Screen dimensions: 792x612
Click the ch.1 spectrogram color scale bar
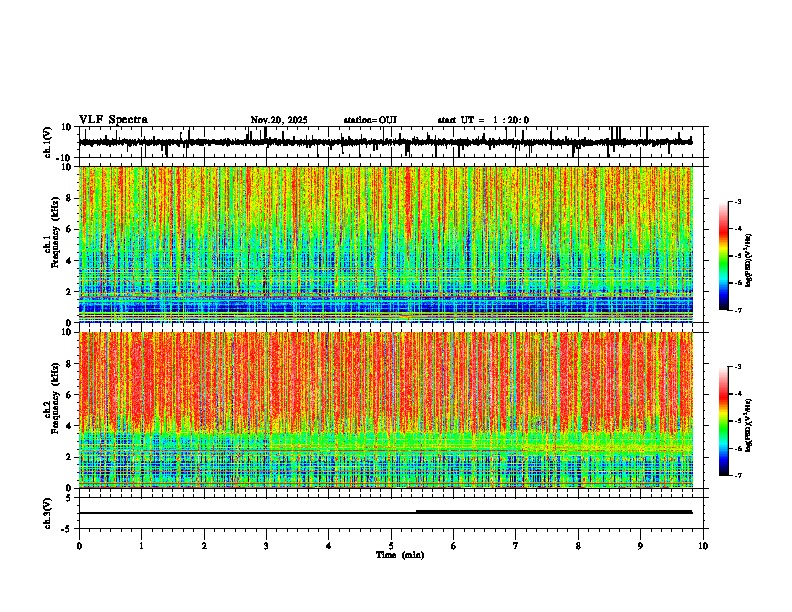(724, 256)
